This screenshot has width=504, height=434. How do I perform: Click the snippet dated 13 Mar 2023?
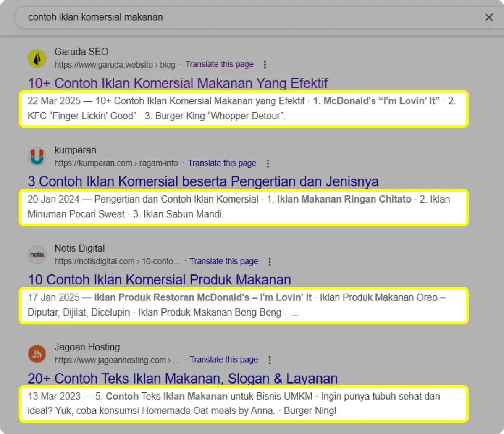click(x=244, y=403)
